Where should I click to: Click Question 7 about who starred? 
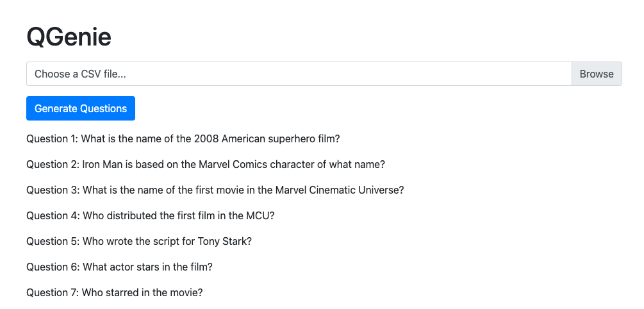click(x=114, y=292)
